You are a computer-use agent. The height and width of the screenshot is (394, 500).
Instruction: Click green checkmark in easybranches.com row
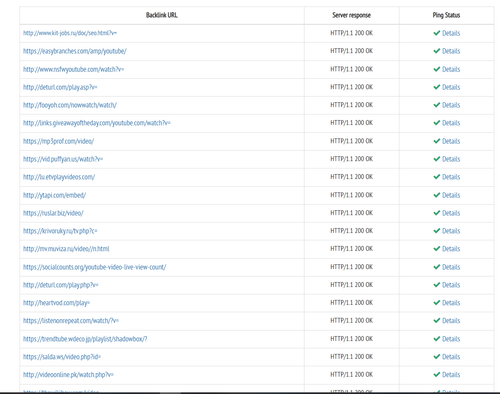click(437, 51)
